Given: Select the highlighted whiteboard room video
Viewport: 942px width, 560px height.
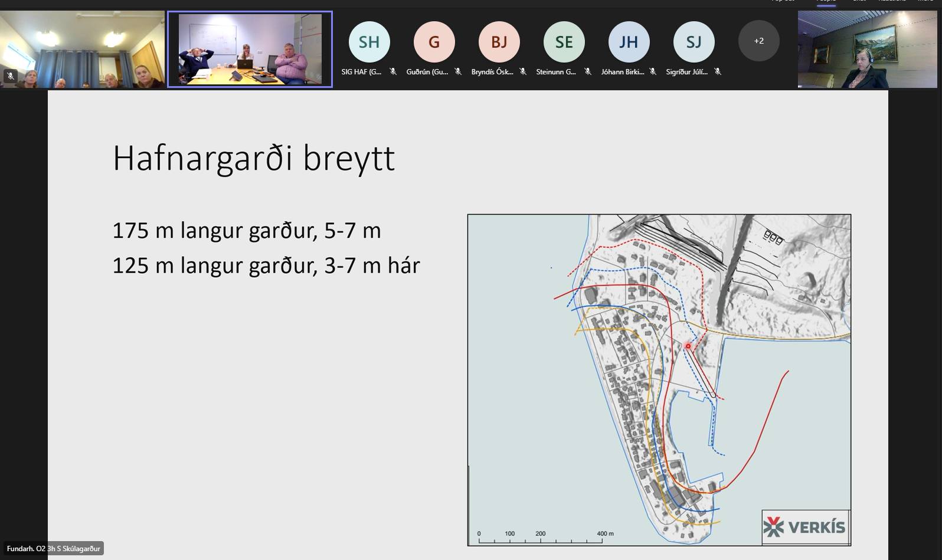Looking at the screenshot, I should (250, 50).
